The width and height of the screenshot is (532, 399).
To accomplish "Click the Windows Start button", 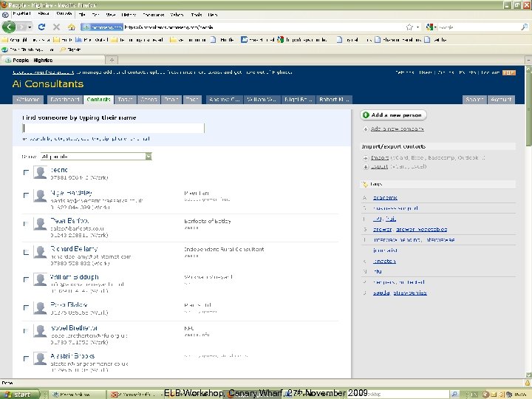I will (x=20, y=395).
